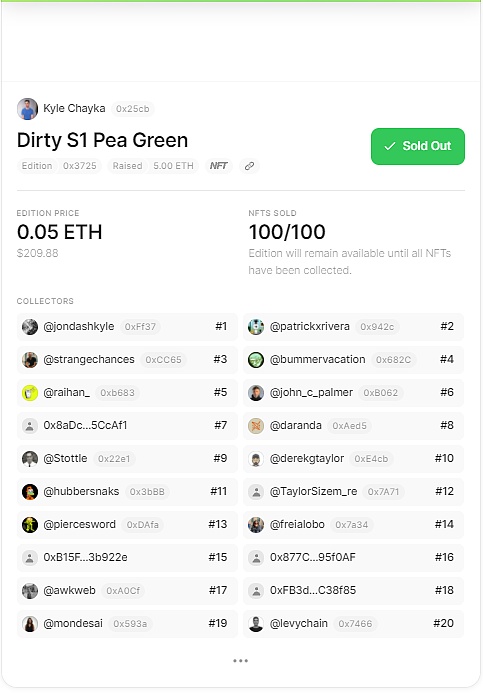Click Kyle Chayka's 0x25cb address badge
The height and width of the screenshot is (698, 483).
(x=133, y=109)
